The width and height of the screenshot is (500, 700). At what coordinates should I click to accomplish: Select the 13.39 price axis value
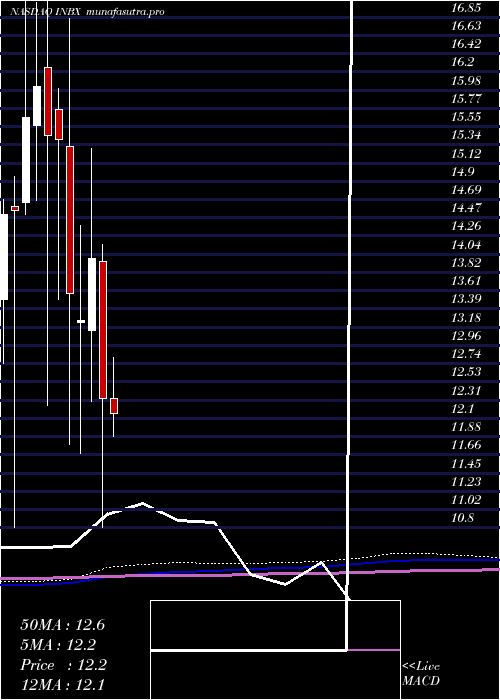pyautogui.click(x=466, y=299)
